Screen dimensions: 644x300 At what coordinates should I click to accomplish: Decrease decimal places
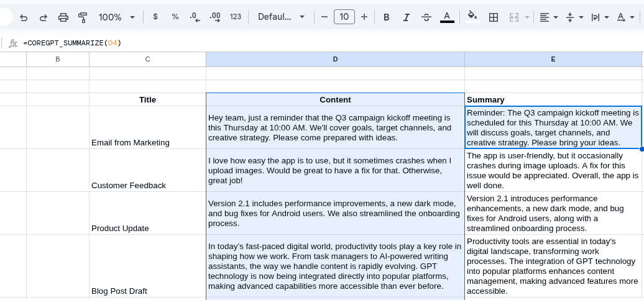point(195,17)
